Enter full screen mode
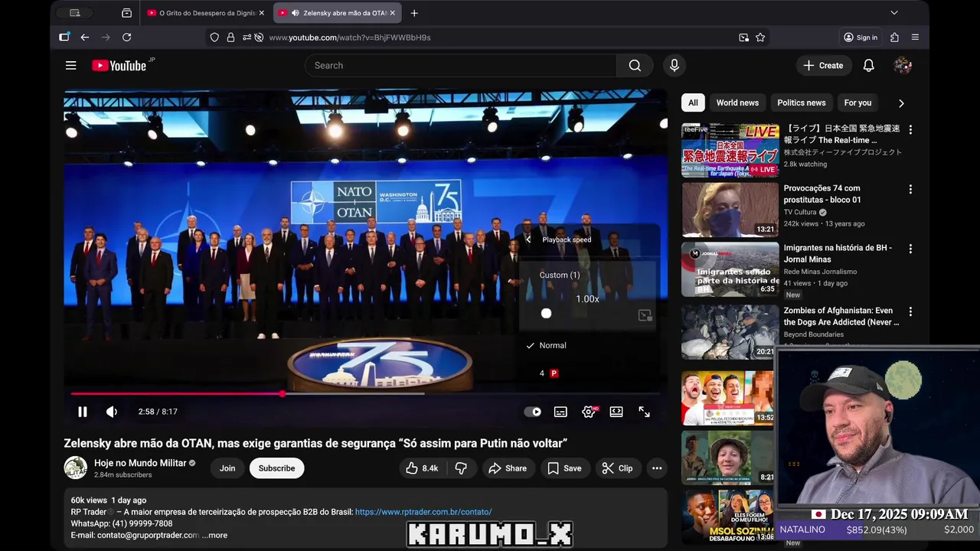The width and height of the screenshot is (980, 551). (x=645, y=412)
